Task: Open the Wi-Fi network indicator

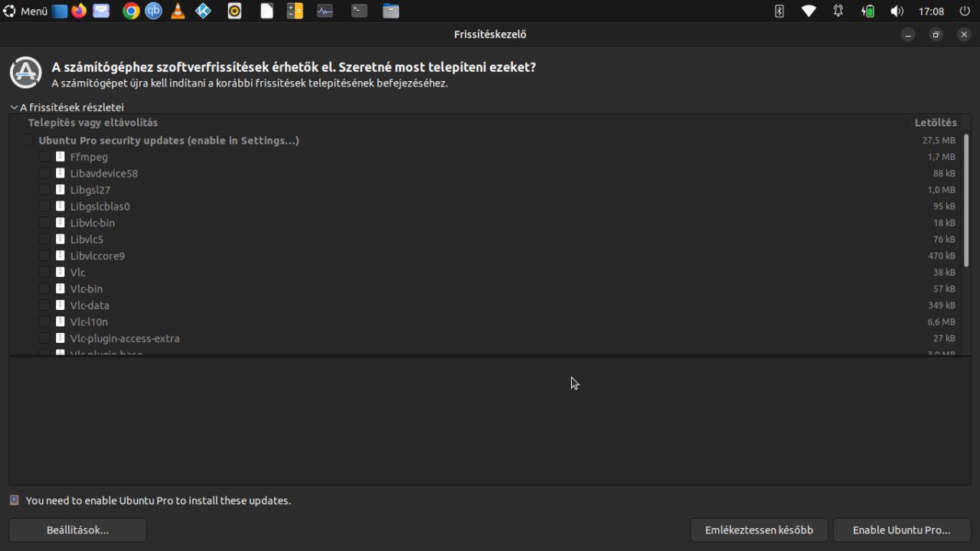Action: tap(808, 11)
